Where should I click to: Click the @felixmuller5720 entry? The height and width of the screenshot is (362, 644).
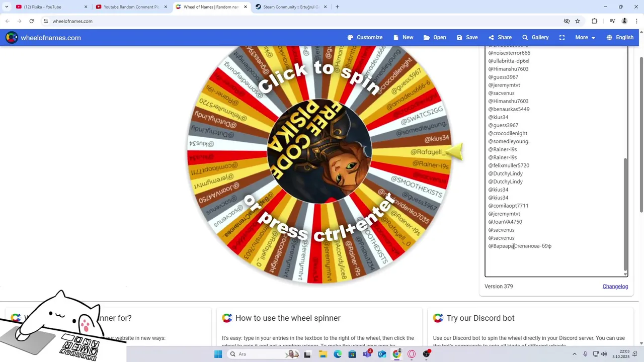[x=509, y=165]
